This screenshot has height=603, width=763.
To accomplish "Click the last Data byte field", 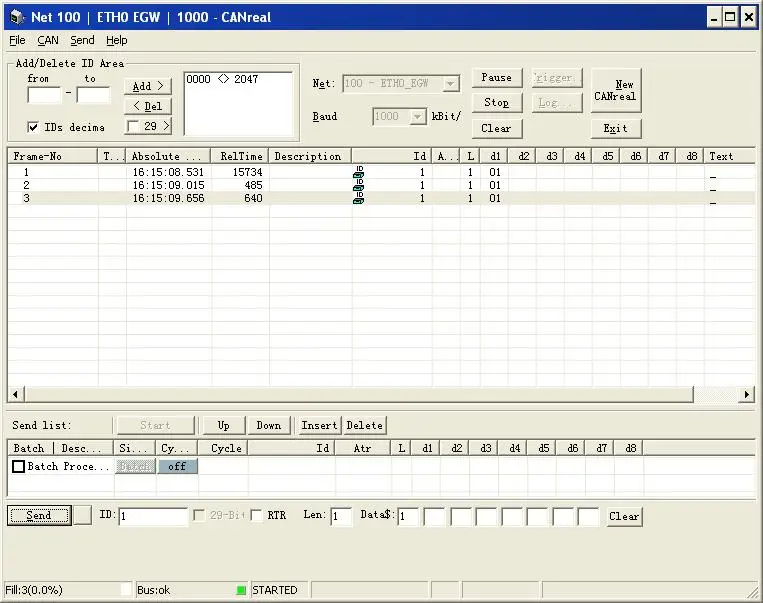I will coord(588,516).
